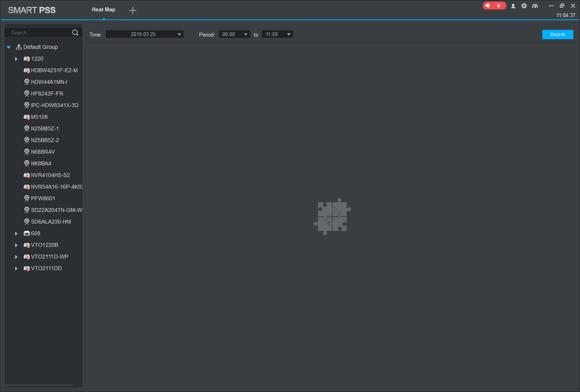Expand the 1220 device node
The image size is (580, 392).
(x=16, y=59)
